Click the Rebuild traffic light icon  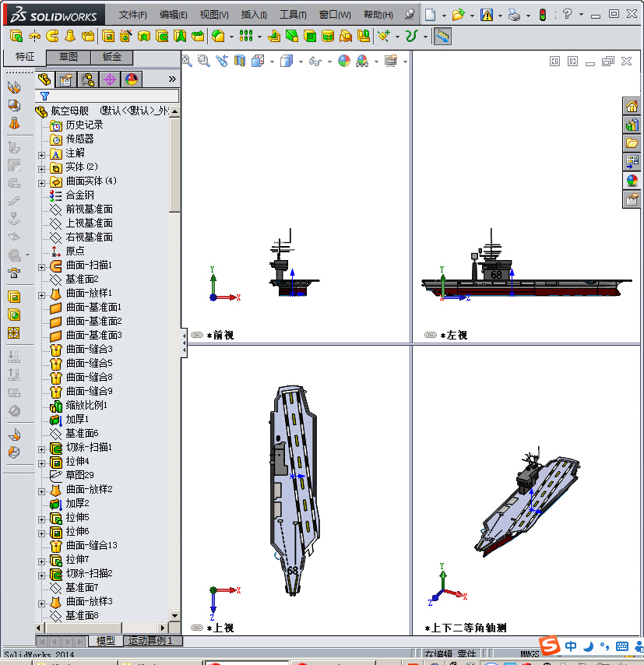pyautogui.click(x=543, y=16)
